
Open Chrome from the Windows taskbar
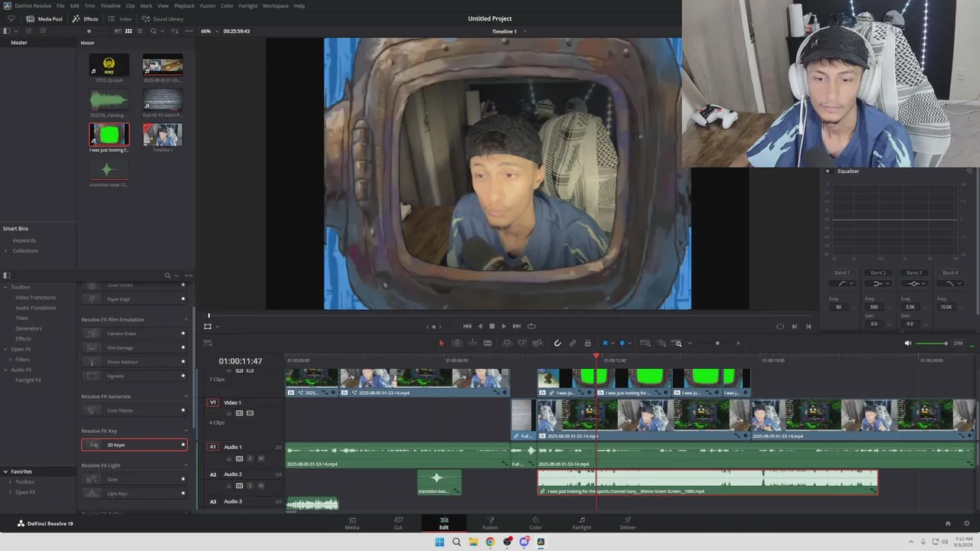(490, 542)
